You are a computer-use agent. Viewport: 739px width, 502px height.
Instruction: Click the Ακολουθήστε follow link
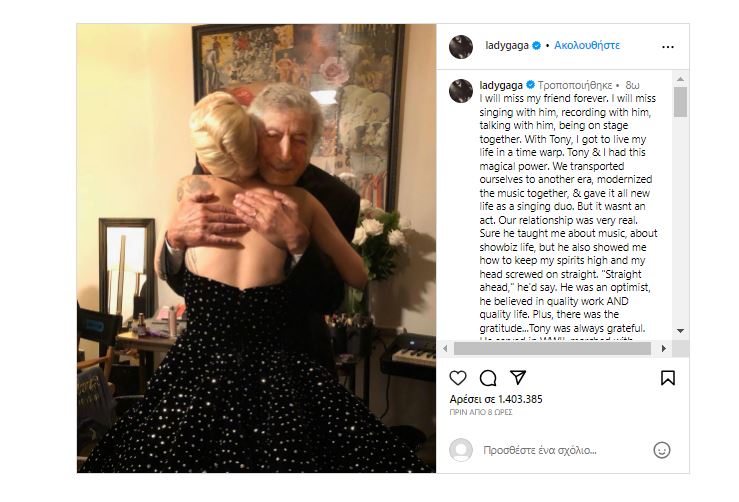[x=587, y=45]
